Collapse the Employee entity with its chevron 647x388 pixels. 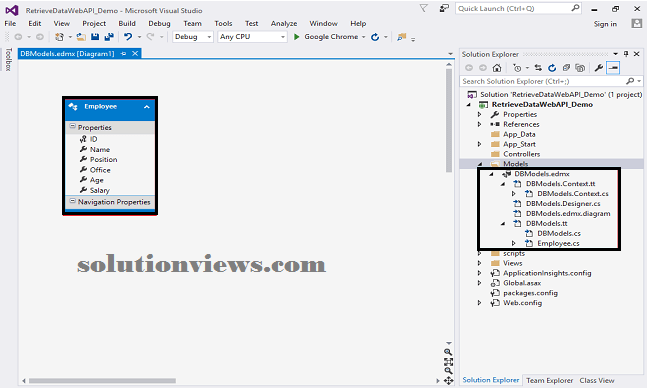coord(146,107)
